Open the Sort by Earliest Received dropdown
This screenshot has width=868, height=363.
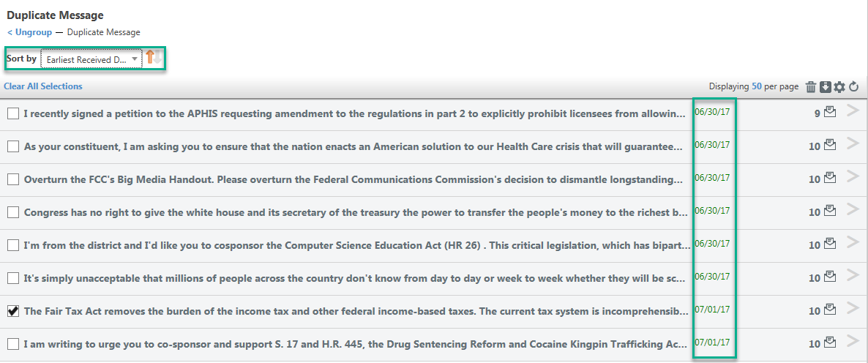click(91, 59)
